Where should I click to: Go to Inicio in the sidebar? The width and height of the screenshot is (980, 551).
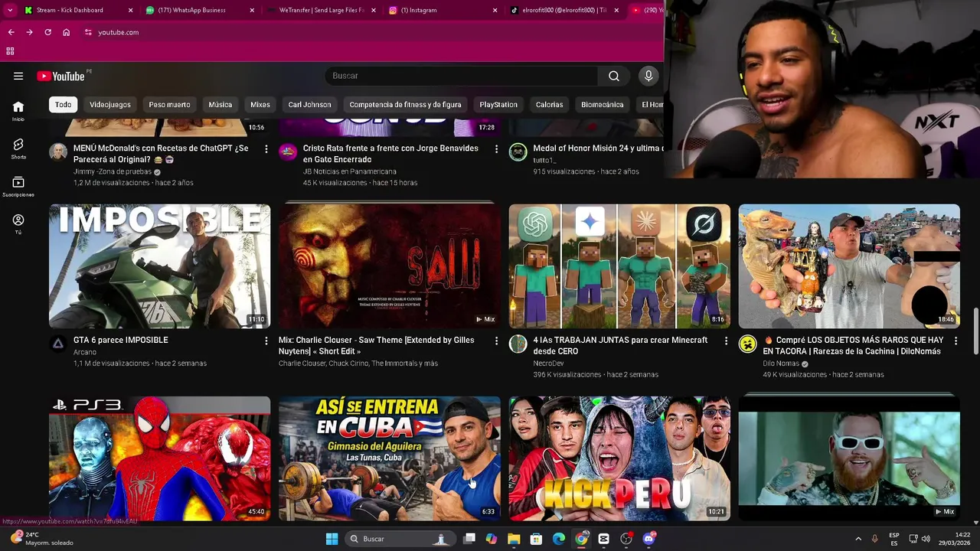point(18,111)
